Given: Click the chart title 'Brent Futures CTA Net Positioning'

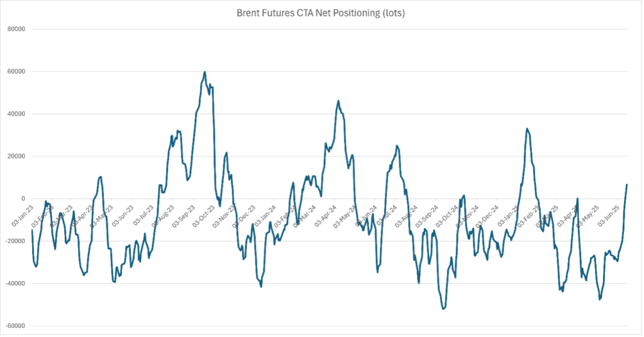Looking at the screenshot, I should click(x=322, y=12).
